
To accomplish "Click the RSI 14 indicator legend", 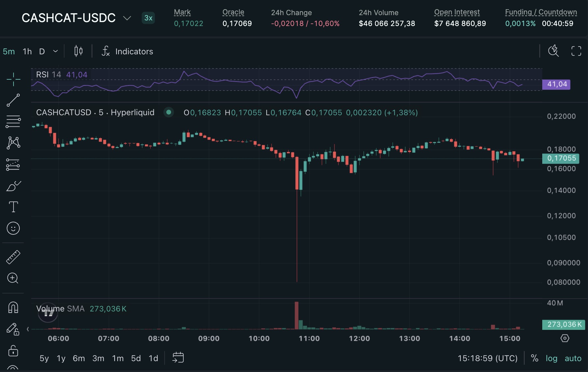I will pyautogui.click(x=62, y=75).
